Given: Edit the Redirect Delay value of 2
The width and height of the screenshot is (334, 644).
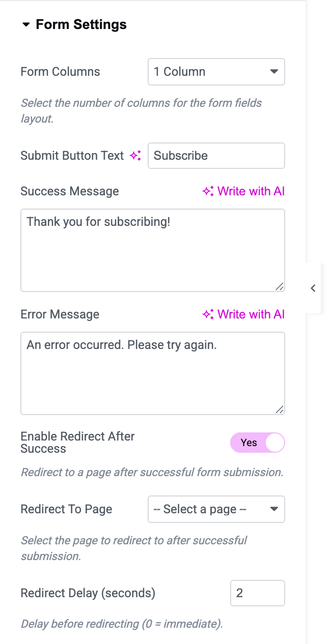Looking at the screenshot, I should click(257, 593).
